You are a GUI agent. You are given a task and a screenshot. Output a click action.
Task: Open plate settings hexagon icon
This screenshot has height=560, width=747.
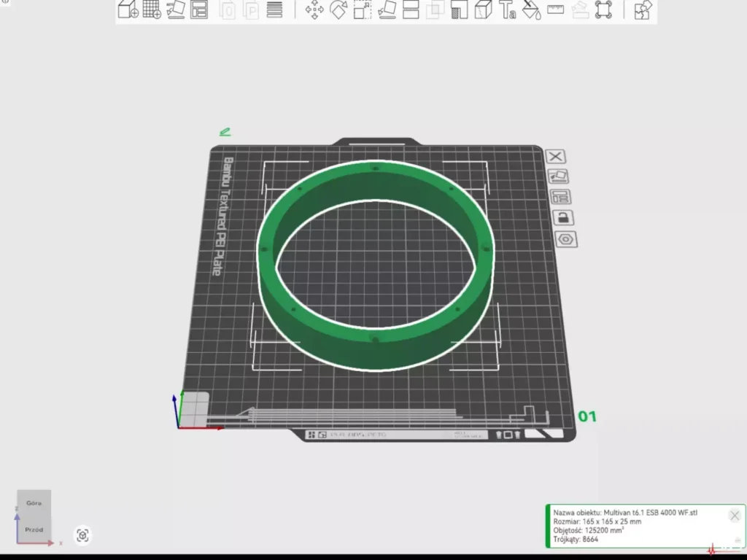[564, 238]
